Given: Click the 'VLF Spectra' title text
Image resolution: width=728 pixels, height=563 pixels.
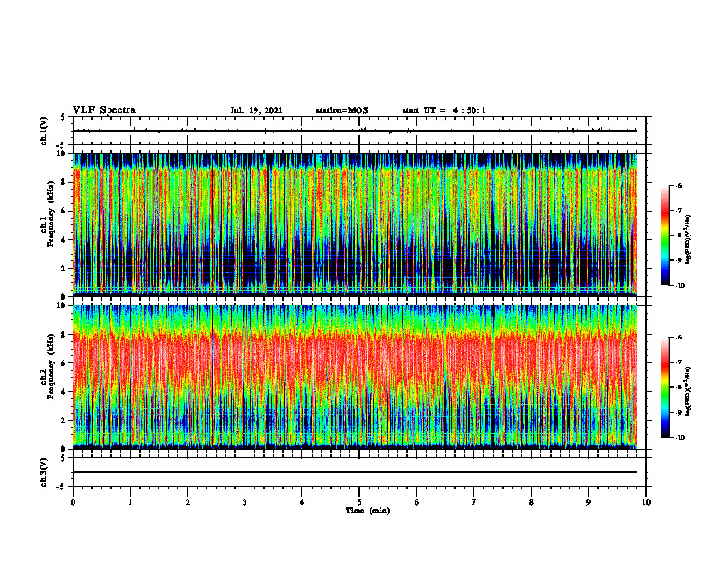Looking at the screenshot, I should coord(104,110).
